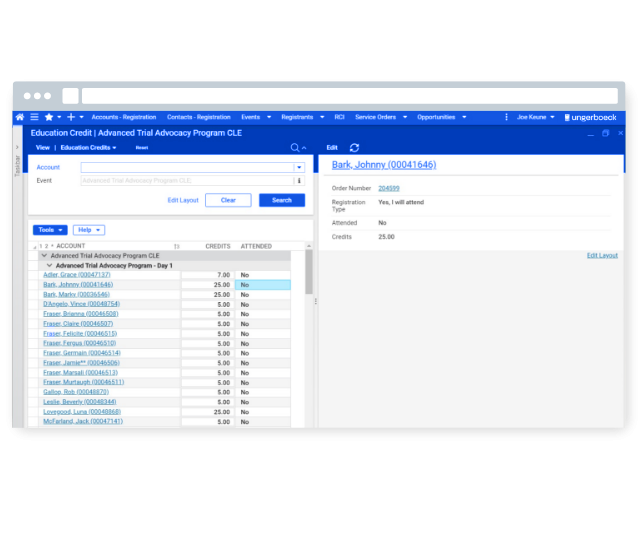Click the Favorites star icon
Image resolution: width=640 pixels, height=540 pixels.
coord(49,117)
